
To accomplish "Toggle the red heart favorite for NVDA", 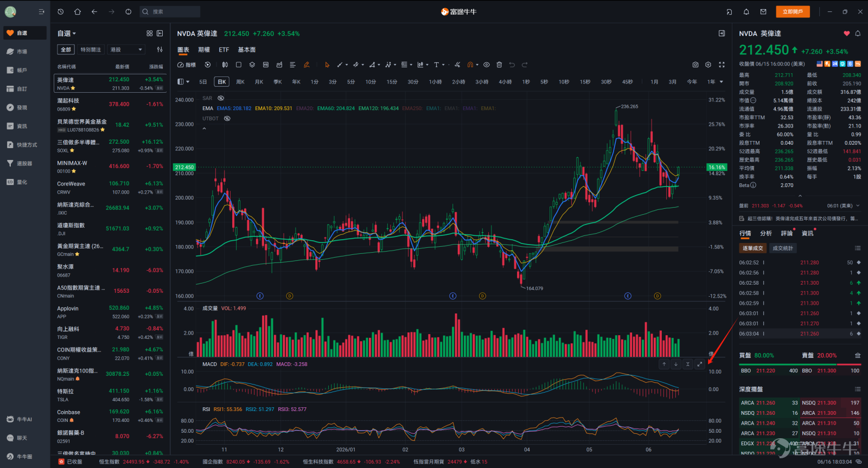I will (847, 34).
